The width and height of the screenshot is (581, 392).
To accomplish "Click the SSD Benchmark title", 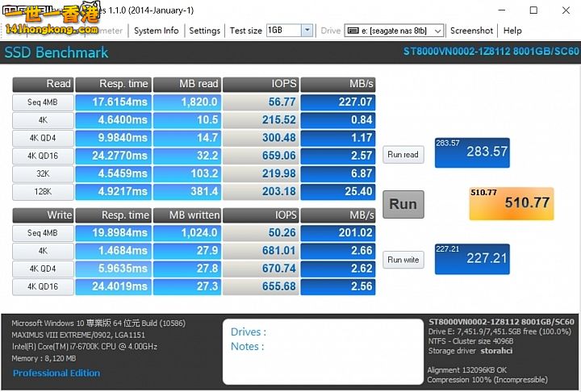I will coord(56,52).
